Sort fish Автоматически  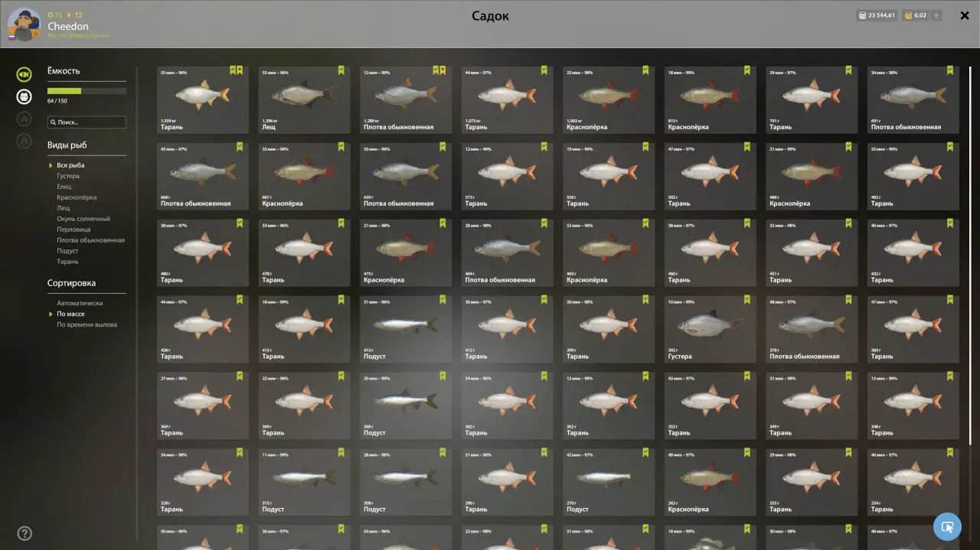(80, 303)
